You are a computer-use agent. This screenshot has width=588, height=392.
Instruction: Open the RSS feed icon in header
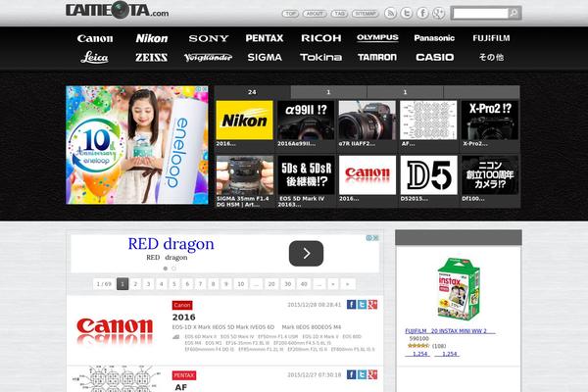click(x=390, y=13)
